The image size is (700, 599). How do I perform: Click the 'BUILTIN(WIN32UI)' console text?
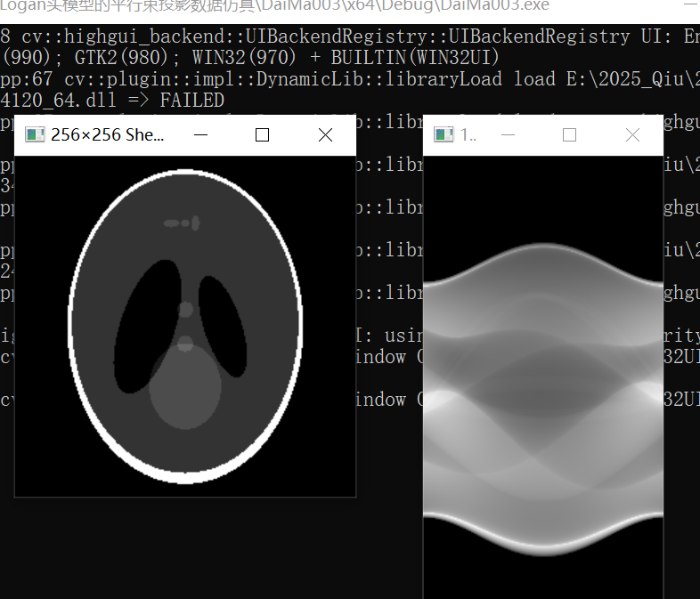pyautogui.click(x=414, y=58)
